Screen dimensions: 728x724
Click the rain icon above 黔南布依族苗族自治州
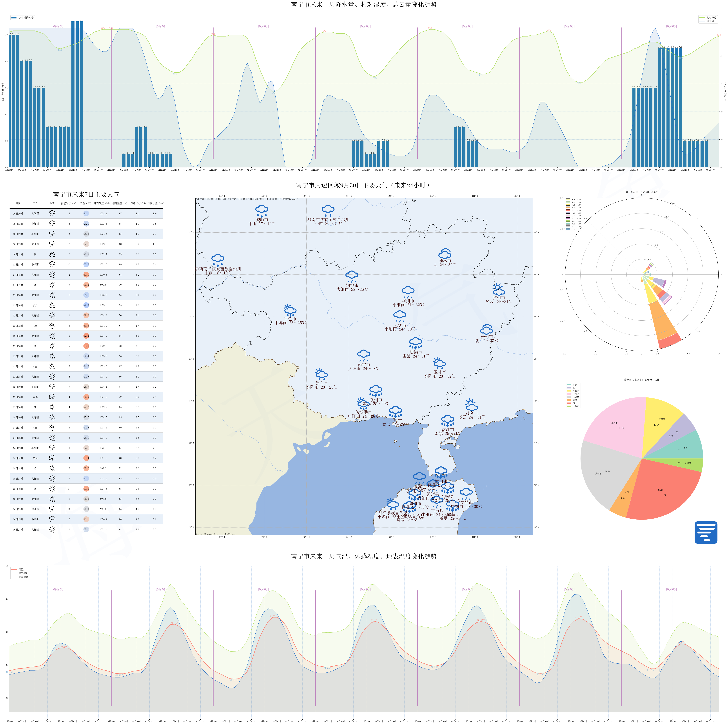tap(328, 211)
